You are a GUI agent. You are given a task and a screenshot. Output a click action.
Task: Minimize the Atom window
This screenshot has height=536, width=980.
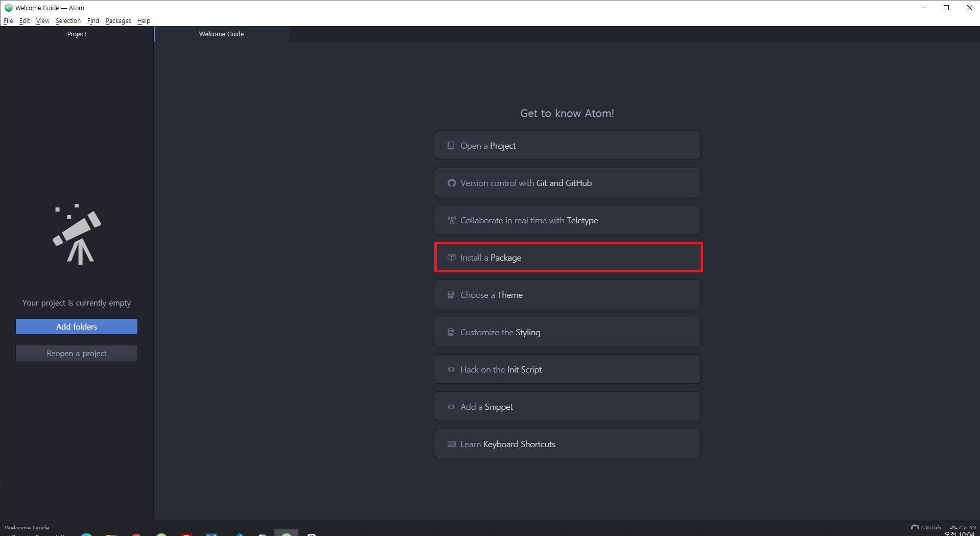point(923,8)
